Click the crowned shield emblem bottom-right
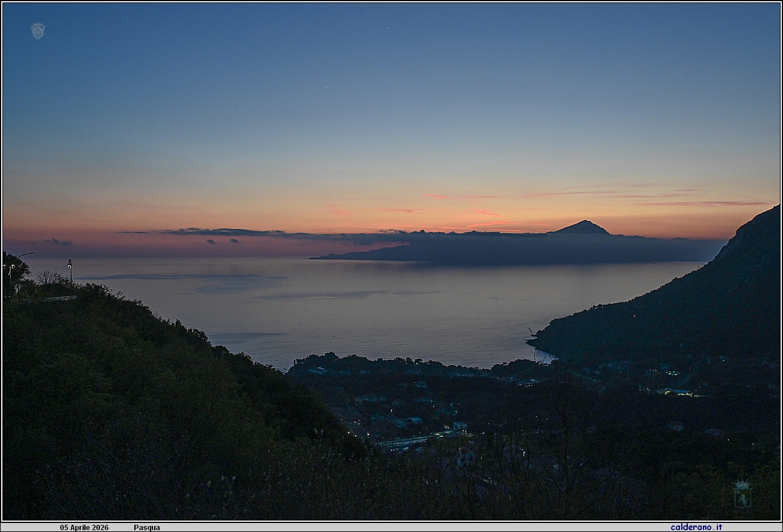Screen dimensions: 783x532 [x=742, y=499]
